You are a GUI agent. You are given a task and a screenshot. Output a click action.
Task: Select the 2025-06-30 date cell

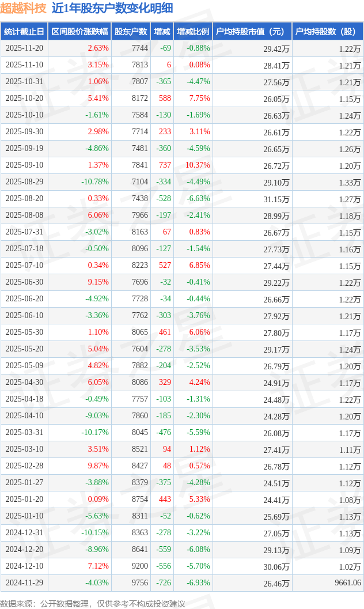24,282
